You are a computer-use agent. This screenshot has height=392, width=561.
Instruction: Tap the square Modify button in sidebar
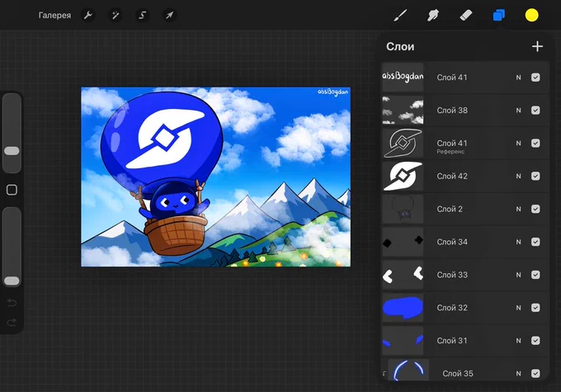[x=12, y=190]
